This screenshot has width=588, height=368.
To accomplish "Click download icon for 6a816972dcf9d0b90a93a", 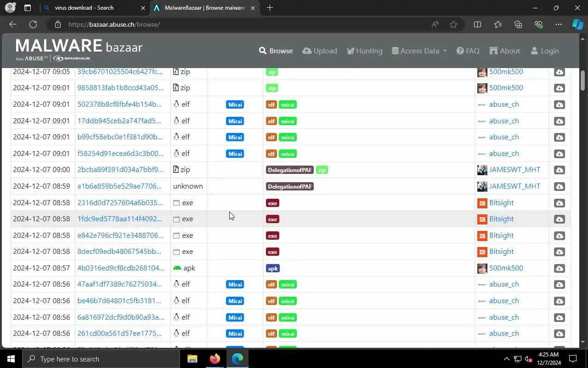I will [x=559, y=317].
